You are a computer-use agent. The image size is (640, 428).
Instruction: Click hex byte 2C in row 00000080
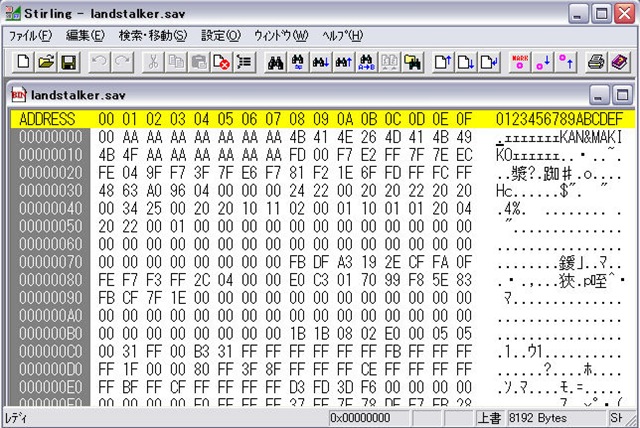pyautogui.click(x=202, y=280)
